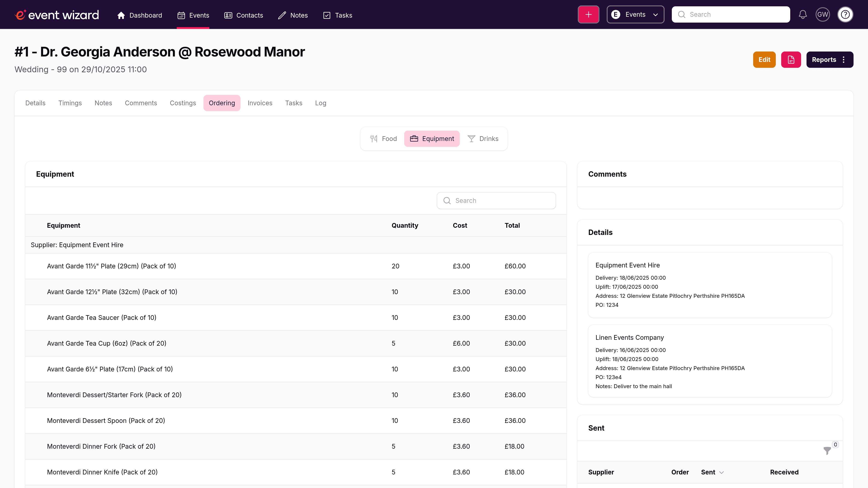This screenshot has width=868, height=488.
Task: Open the Dashboard home icon
Action: (x=121, y=15)
